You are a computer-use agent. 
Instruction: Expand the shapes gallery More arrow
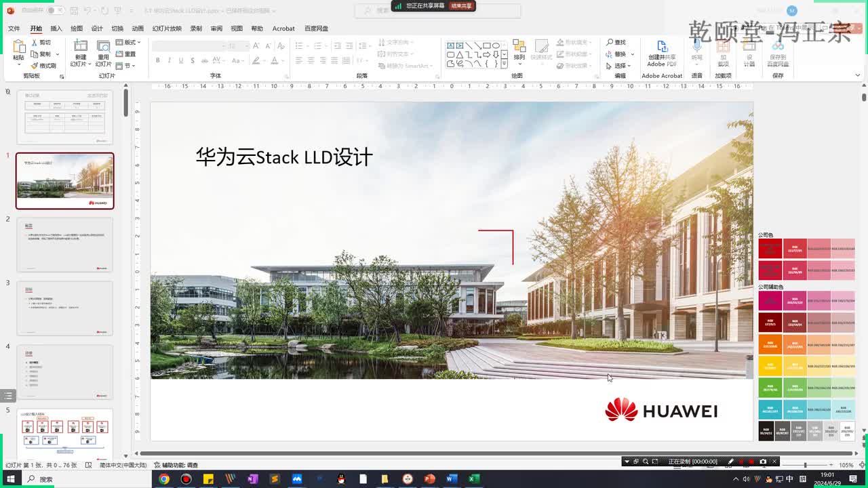(504, 64)
